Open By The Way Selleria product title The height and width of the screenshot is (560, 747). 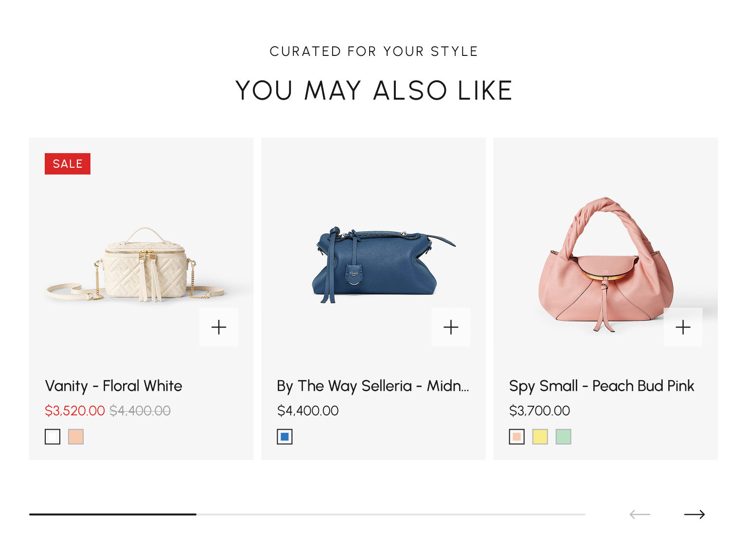coord(373,386)
